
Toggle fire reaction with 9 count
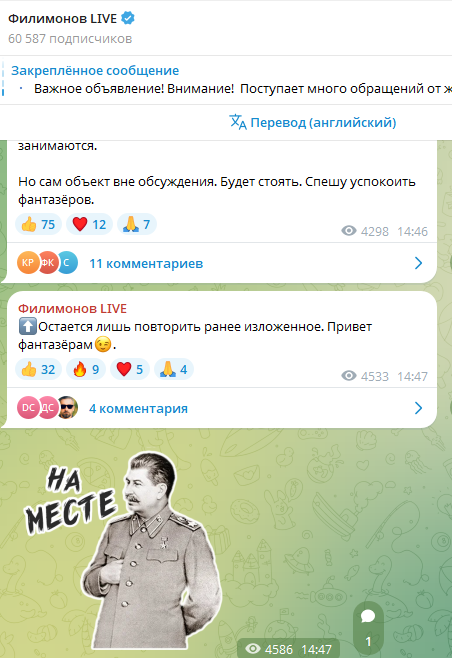pos(86,369)
